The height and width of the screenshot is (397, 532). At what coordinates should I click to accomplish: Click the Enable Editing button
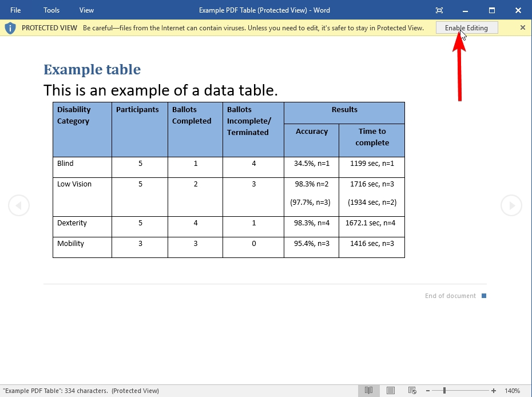(466, 27)
